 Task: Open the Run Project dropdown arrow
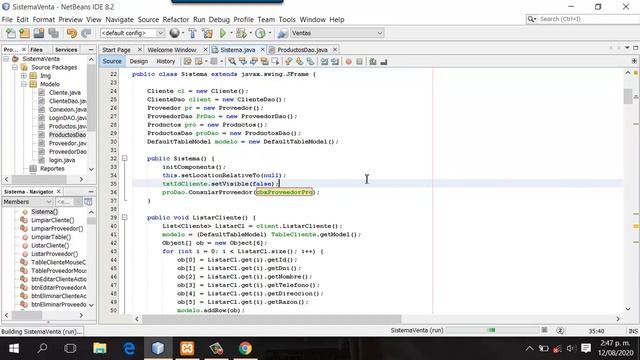point(231,33)
